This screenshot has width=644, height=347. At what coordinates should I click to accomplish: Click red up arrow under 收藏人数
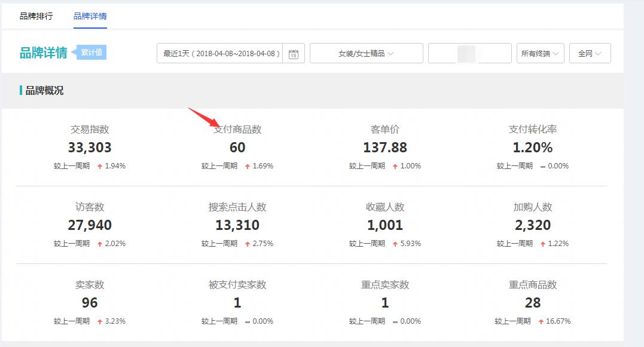tap(395, 244)
